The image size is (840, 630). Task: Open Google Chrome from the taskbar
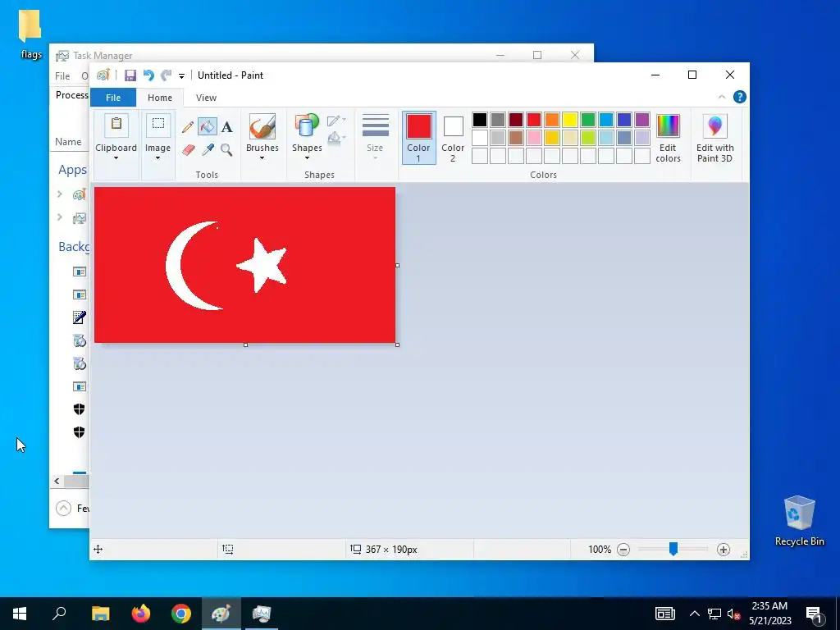point(181,614)
